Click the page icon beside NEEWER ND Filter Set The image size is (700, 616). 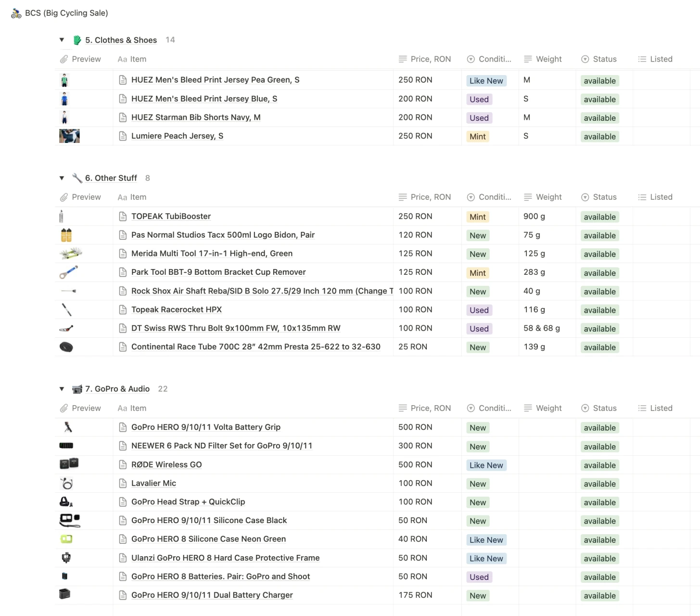(123, 446)
